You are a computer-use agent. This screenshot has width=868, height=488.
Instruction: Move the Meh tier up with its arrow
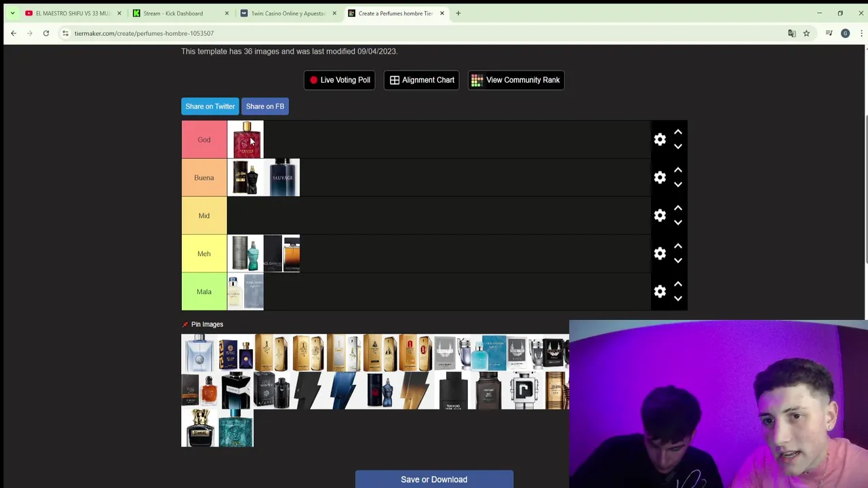pyautogui.click(x=677, y=246)
